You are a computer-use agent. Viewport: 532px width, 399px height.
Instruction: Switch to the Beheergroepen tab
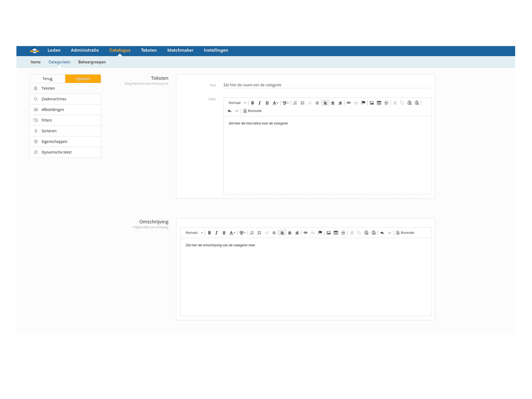[x=92, y=62]
